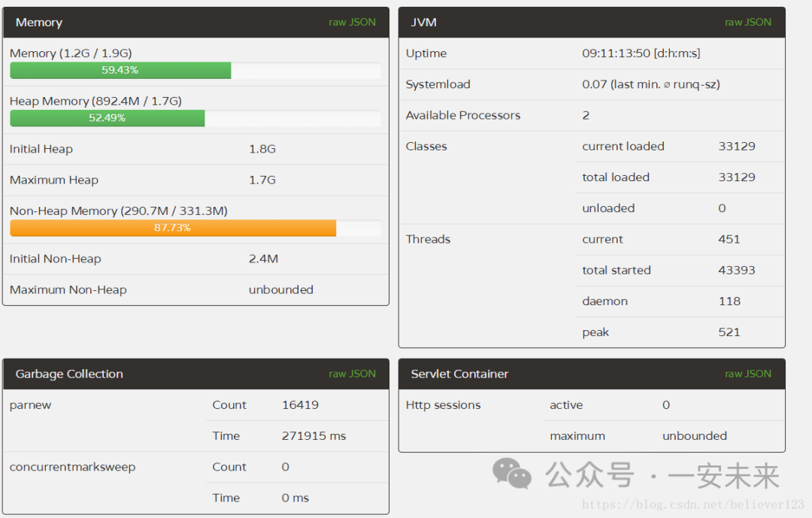812x518 pixels.
Task: Select the Initial Heap value 1.8G
Action: coord(262,149)
